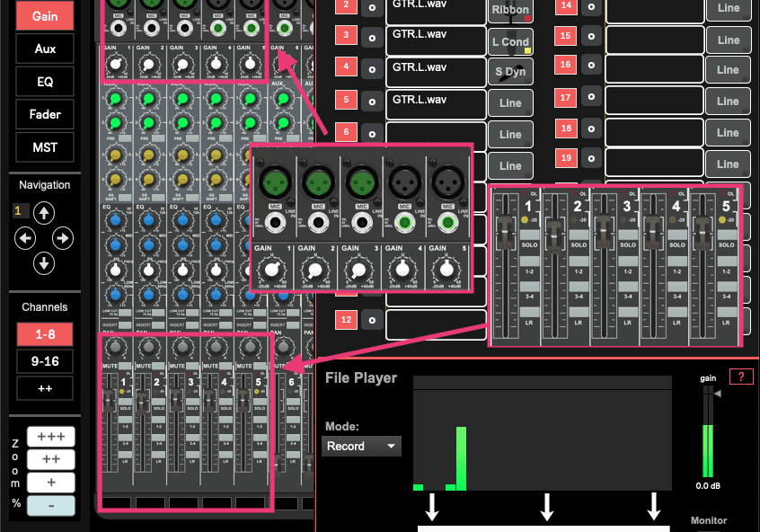The height and width of the screenshot is (532, 760).
Task: Choose the L Cond microphone icon for input 3
Action: 510,41
